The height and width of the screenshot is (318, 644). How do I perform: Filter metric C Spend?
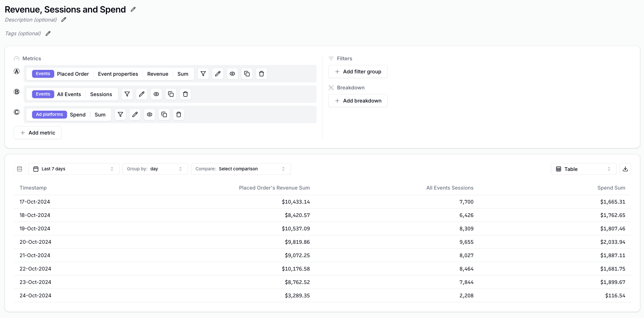120,114
